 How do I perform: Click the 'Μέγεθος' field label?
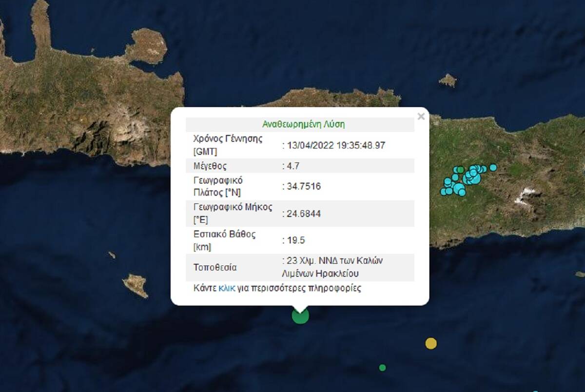pos(210,166)
